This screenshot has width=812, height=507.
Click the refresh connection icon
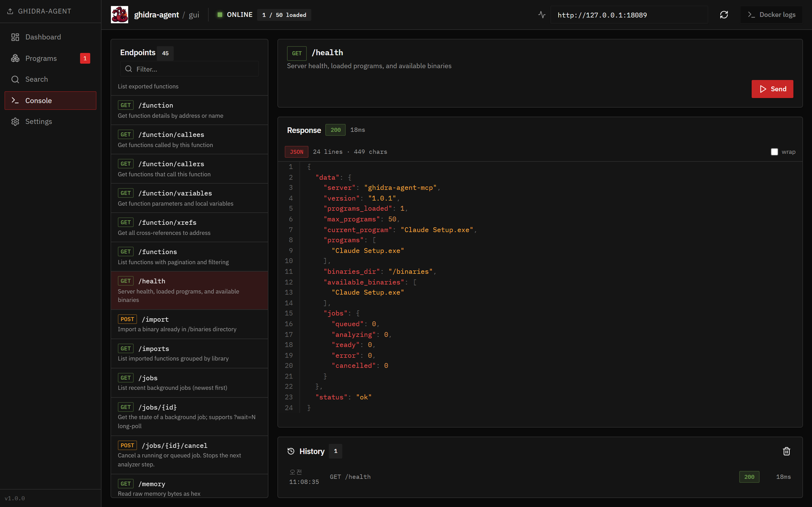(x=724, y=15)
